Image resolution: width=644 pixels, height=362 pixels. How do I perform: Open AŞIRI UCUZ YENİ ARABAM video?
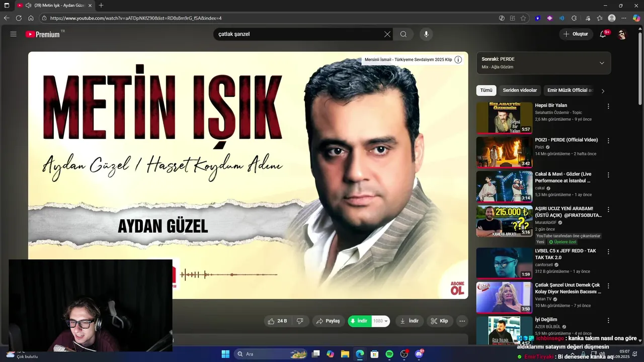[569, 212]
